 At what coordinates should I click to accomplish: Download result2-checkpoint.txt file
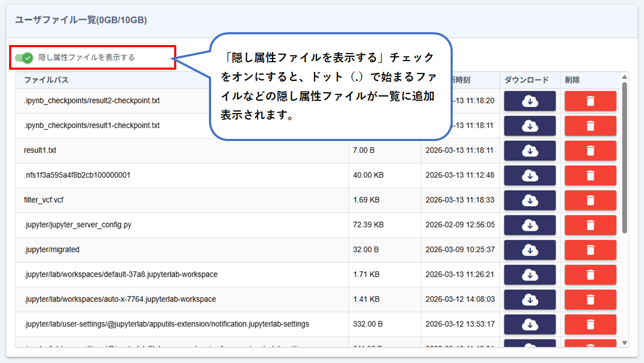click(529, 101)
